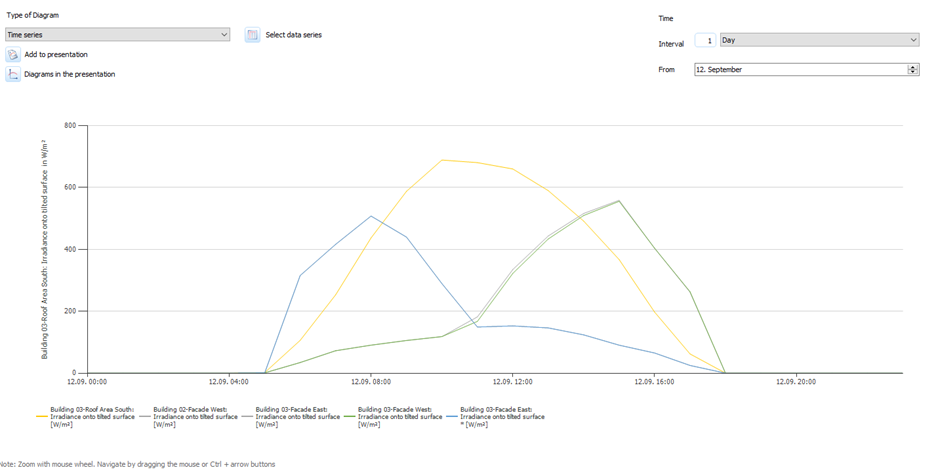936x474 pixels.
Task: Click the Add to presentation icon
Action: coord(13,55)
